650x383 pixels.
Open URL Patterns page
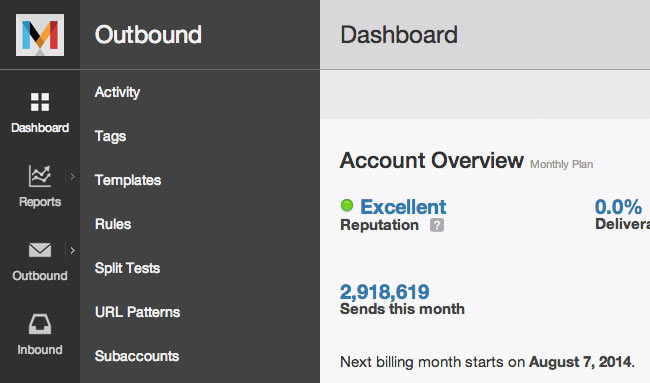[137, 312]
